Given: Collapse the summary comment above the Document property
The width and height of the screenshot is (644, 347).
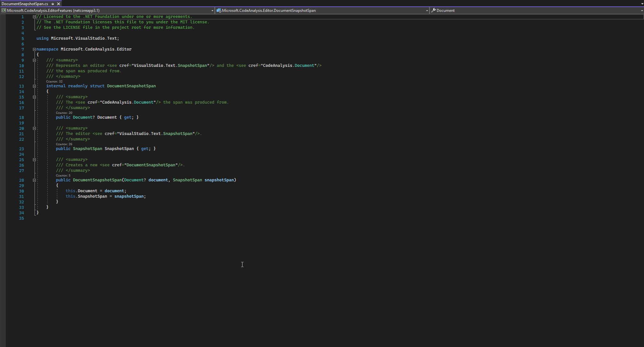Looking at the screenshot, I should pyautogui.click(x=34, y=97).
